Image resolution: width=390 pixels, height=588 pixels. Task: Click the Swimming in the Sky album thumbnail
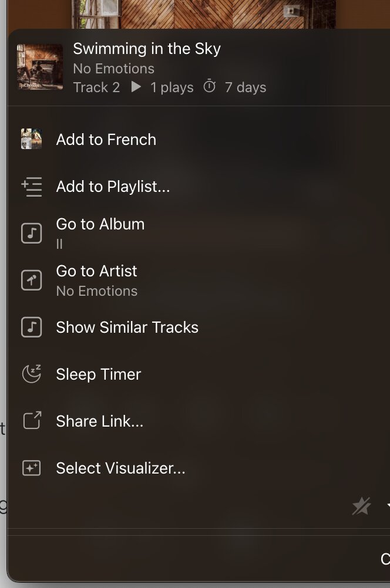pos(40,67)
